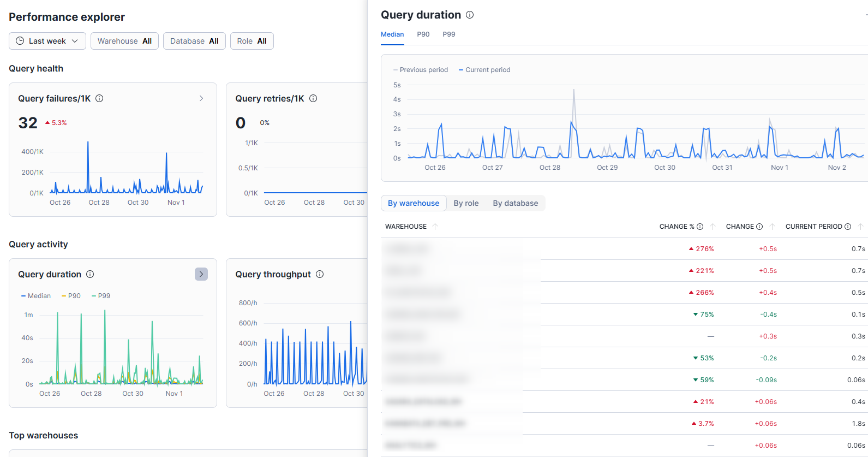Switch breakdown to By database
This screenshot has width=868, height=457.
click(x=515, y=203)
